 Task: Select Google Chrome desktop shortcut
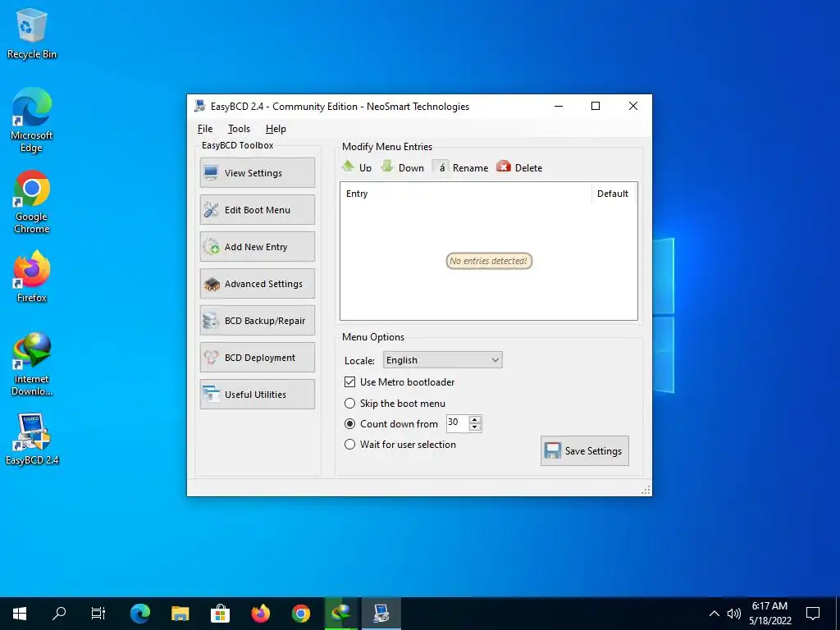coord(32,202)
